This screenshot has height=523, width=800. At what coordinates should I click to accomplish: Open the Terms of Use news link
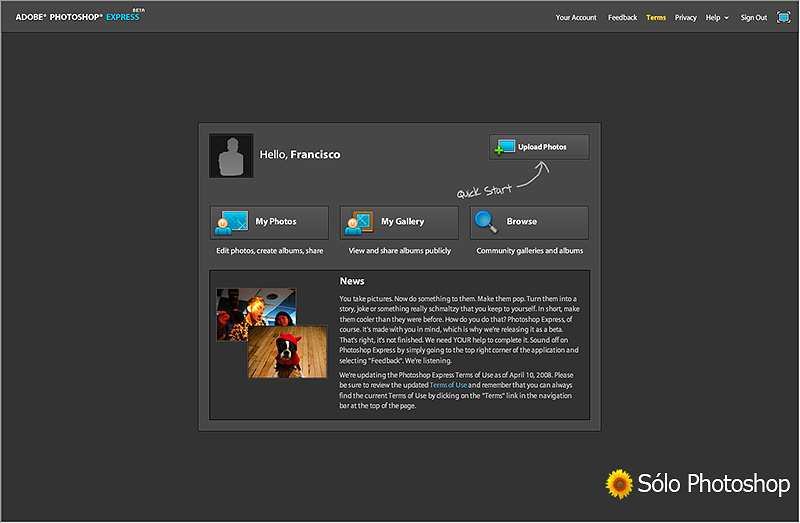click(447, 385)
